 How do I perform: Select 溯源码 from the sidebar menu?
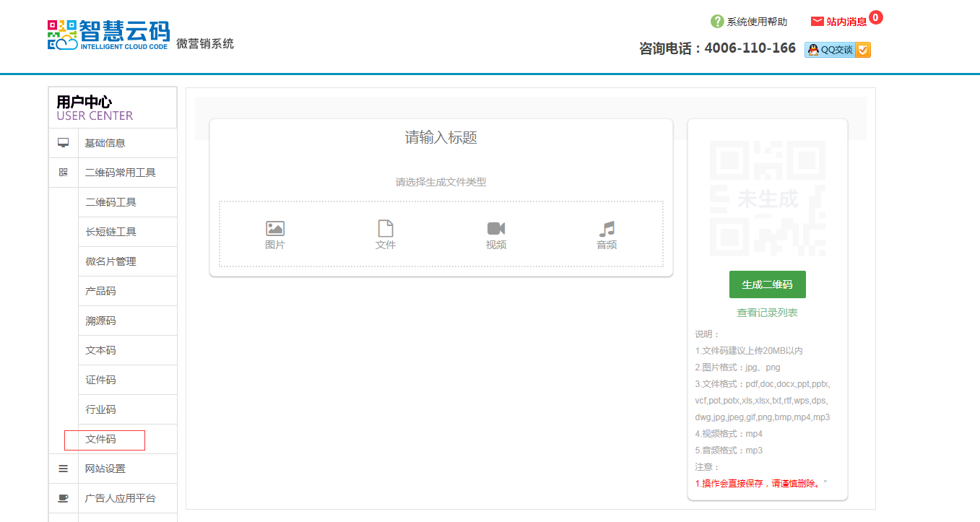101,321
